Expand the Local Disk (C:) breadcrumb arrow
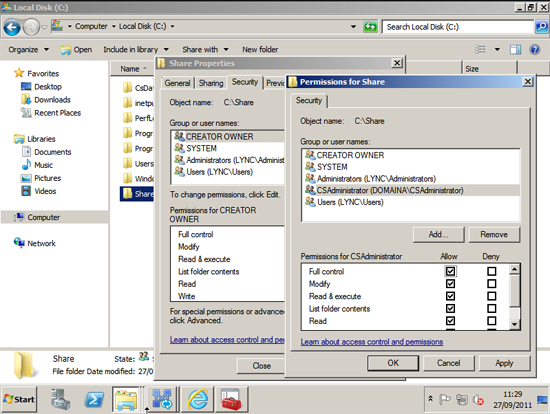The height and width of the screenshot is (414, 550). (x=172, y=26)
